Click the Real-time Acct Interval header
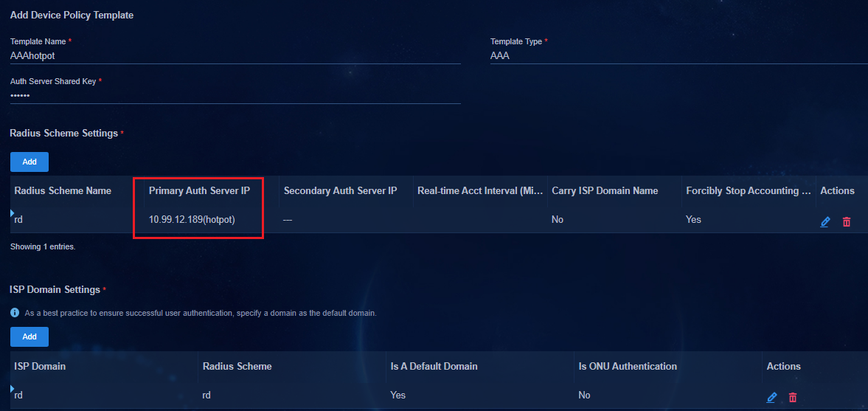The width and height of the screenshot is (868, 411). coord(479,190)
